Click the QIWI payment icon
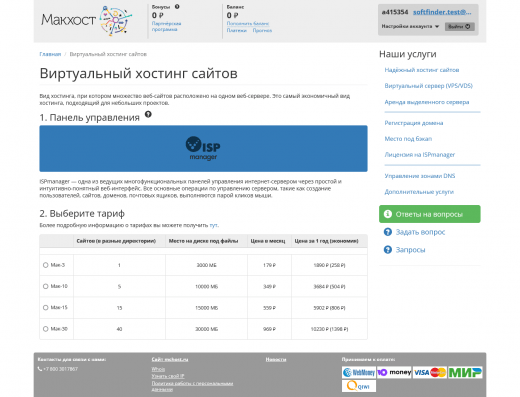This screenshot has height=397, width=520. pos(359,386)
